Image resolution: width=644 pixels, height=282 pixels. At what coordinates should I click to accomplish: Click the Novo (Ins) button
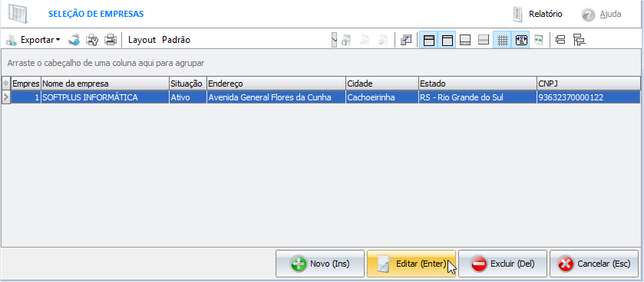pyautogui.click(x=320, y=264)
